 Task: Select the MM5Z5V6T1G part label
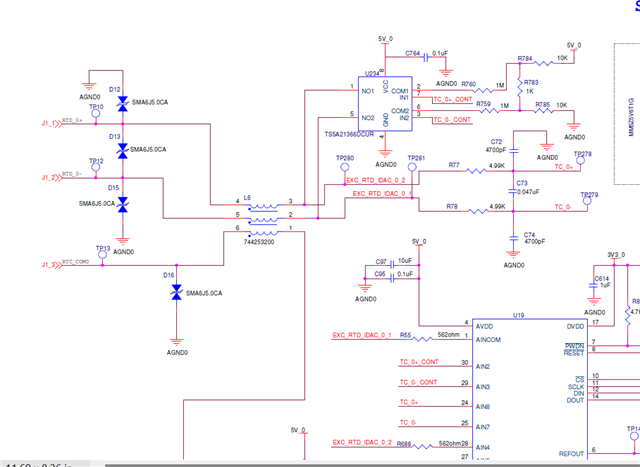[631, 117]
